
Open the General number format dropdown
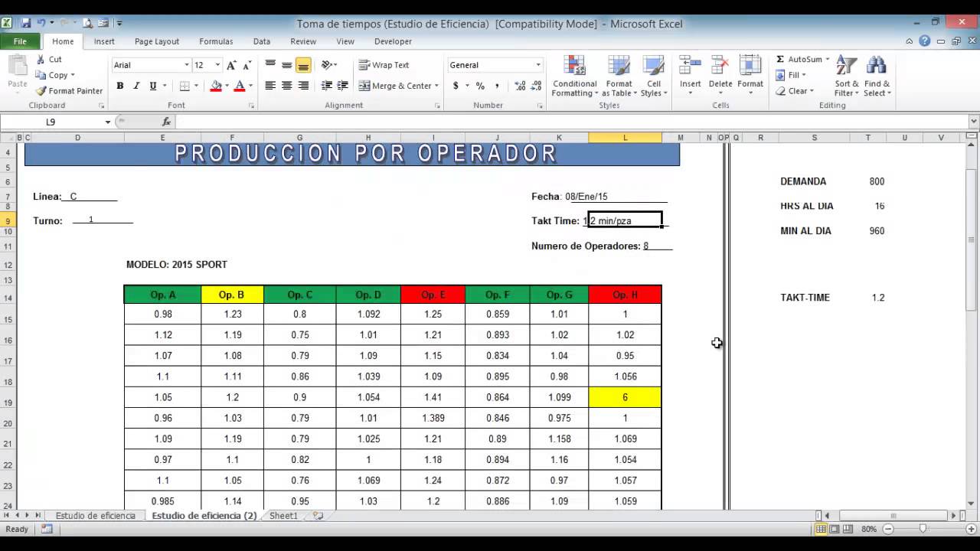538,65
